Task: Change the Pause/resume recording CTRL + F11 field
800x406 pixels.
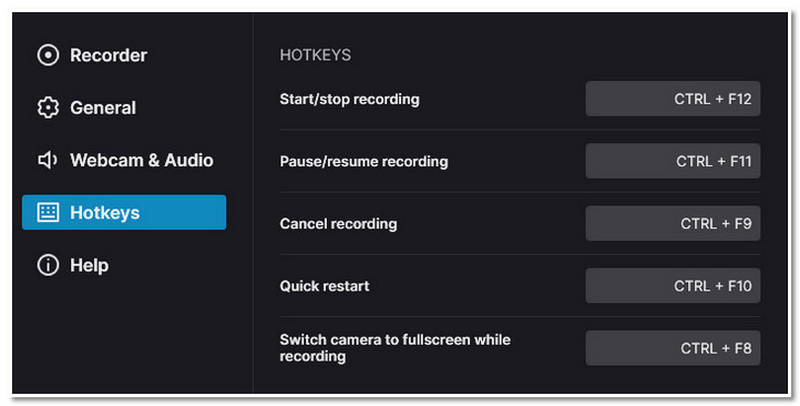Action: point(672,161)
